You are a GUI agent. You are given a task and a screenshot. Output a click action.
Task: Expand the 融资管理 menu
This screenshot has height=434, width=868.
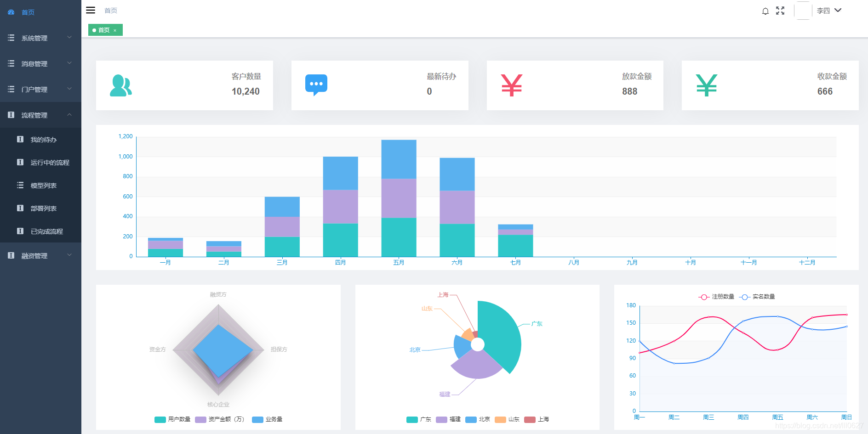[40, 255]
